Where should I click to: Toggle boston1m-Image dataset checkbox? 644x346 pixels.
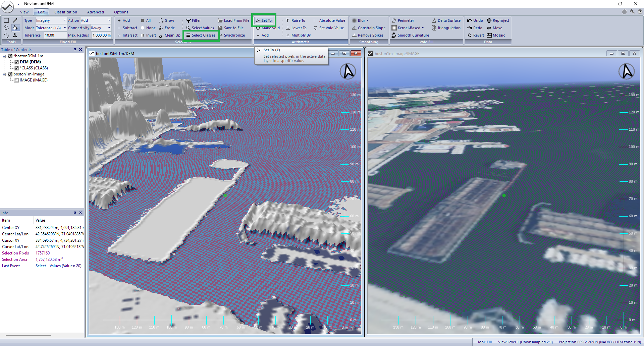point(10,74)
